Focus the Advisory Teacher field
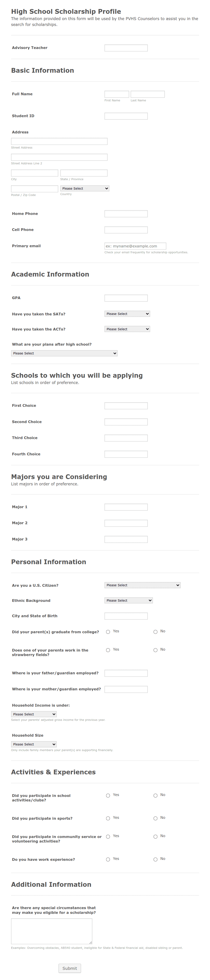 click(x=126, y=48)
